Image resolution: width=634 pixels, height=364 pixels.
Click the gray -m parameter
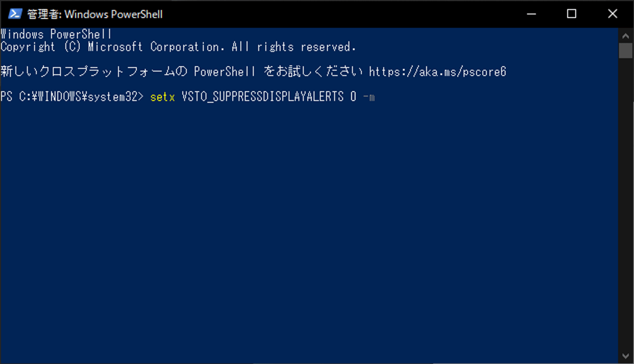(x=369, y=97)
